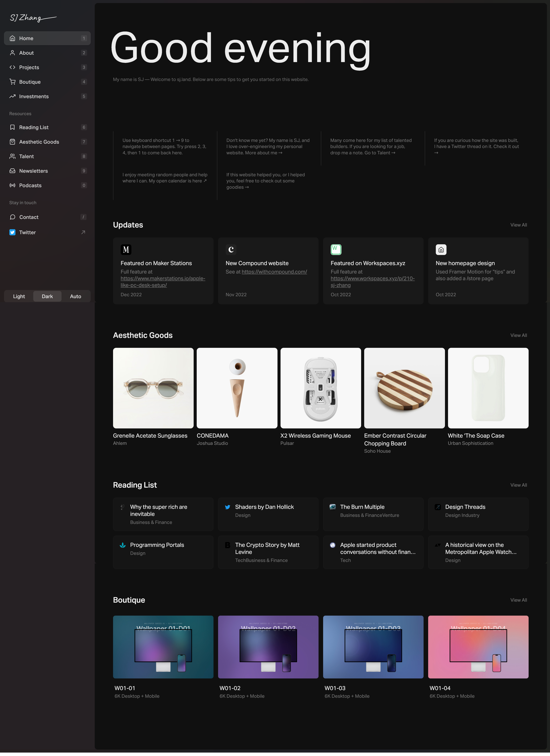
Task: Click the Podcasts broadcast icon
Action: (x=12, y=185)
